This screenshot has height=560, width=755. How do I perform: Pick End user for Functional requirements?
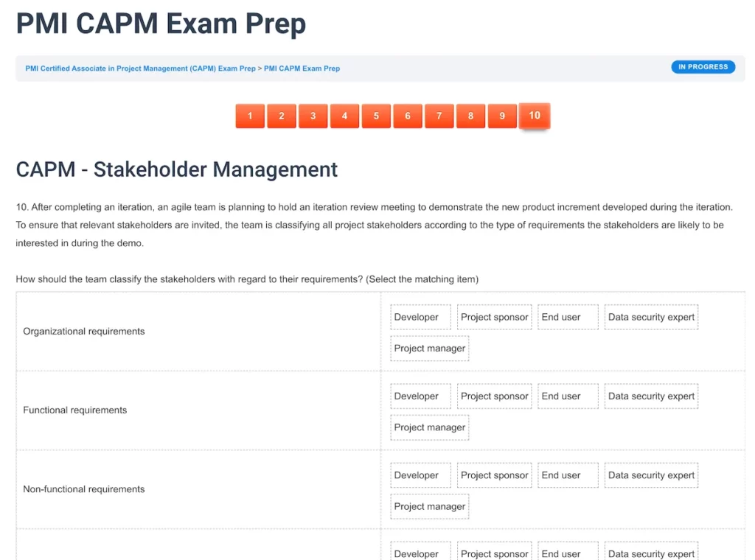point(568,396)
